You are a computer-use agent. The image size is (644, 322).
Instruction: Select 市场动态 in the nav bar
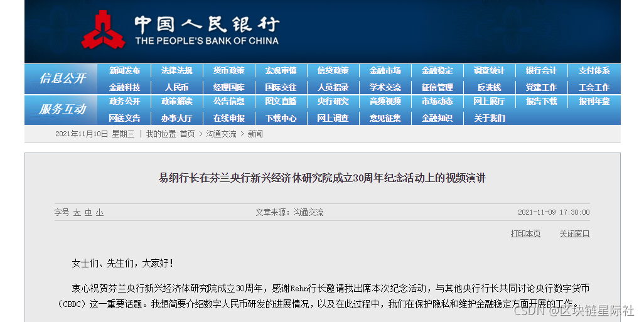tap(437, 102)
